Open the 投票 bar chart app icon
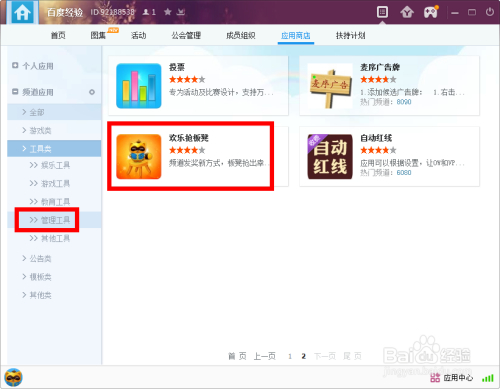The height and width of the screenshot is (389, 500). click(x=139, y=86)
